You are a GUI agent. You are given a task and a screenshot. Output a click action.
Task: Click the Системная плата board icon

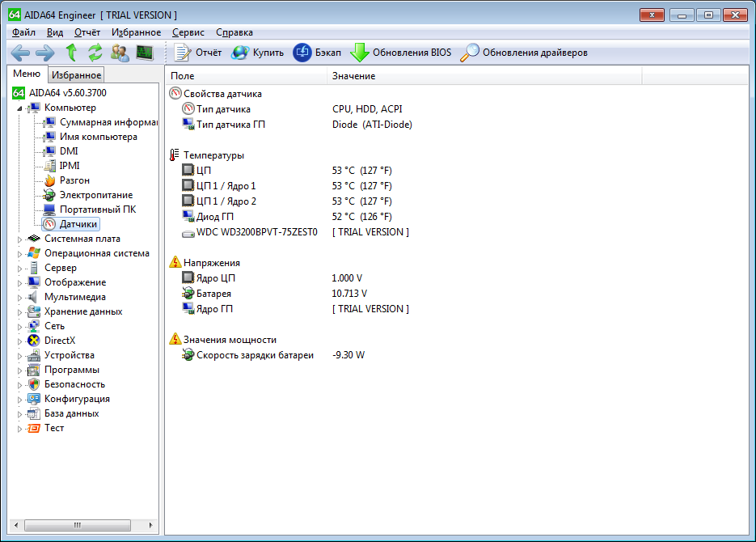click(x=34, y=238)
